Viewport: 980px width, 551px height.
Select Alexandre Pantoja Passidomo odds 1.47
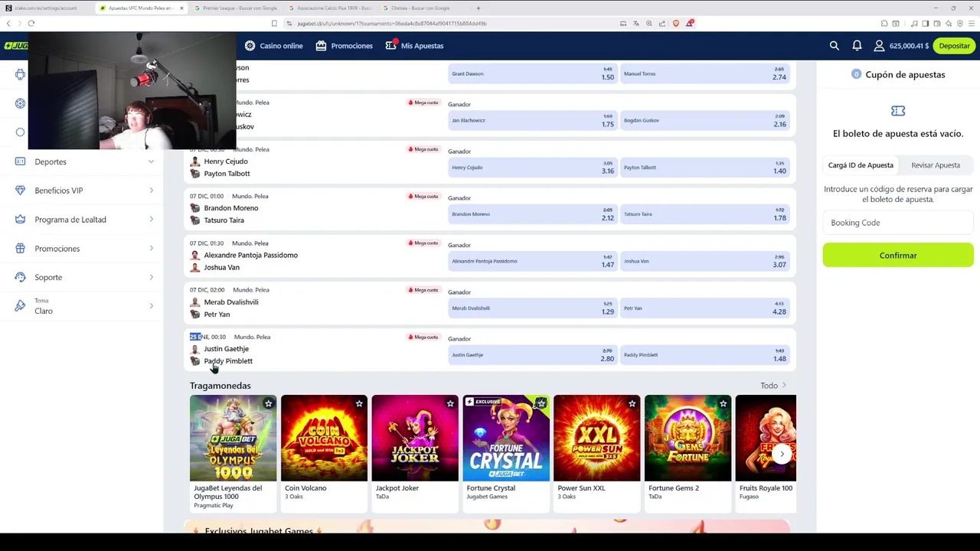pos(533,261)
